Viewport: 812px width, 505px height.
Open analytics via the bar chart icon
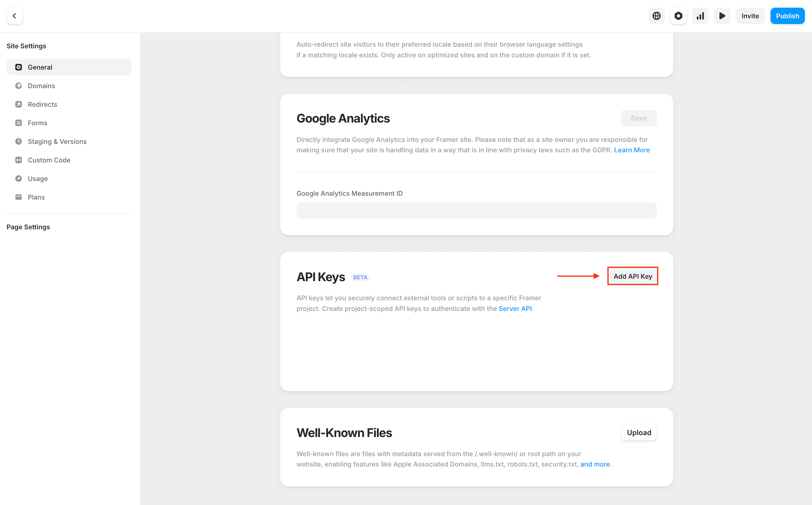point(700,16)
